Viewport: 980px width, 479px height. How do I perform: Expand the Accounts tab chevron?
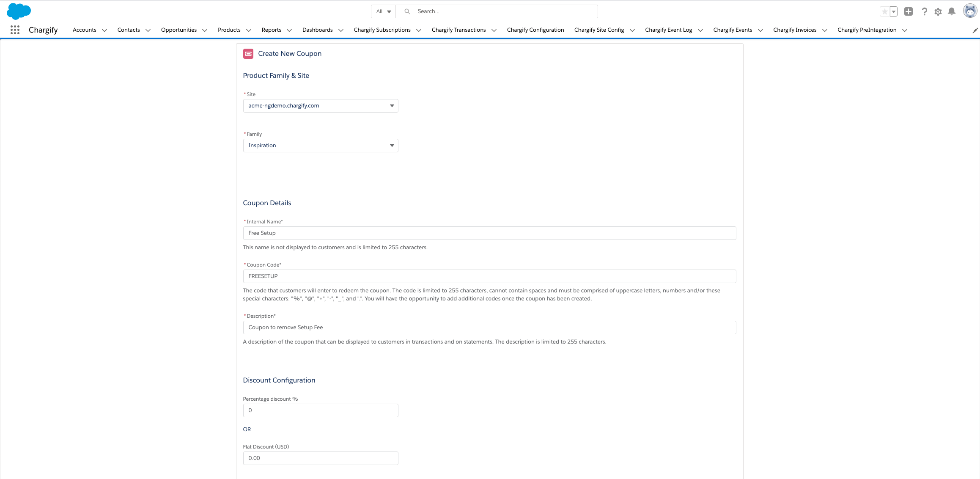(104, 30)
